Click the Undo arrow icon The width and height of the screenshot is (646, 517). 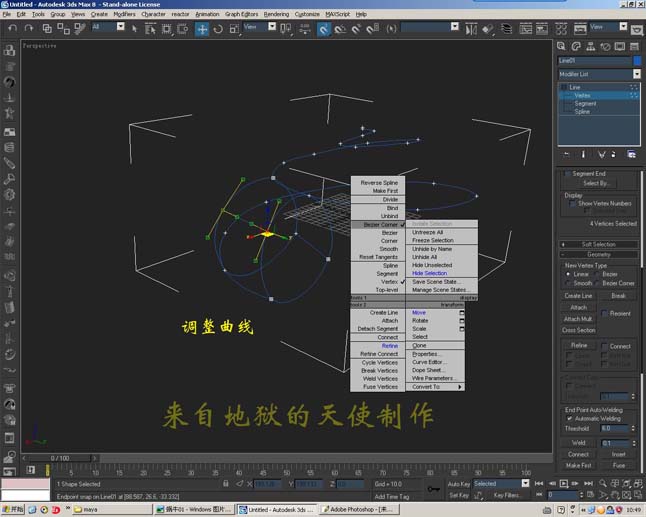[13, 28]
